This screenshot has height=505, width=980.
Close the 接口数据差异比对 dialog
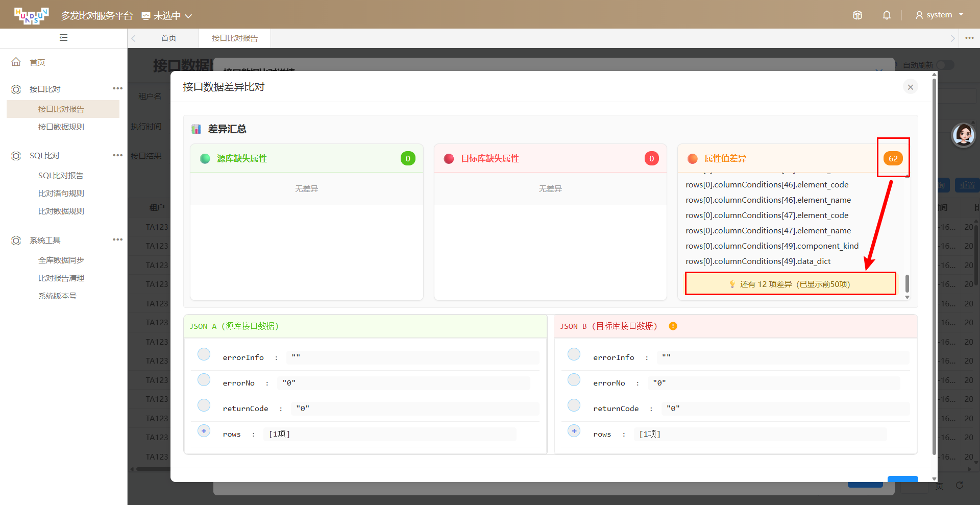910,87
